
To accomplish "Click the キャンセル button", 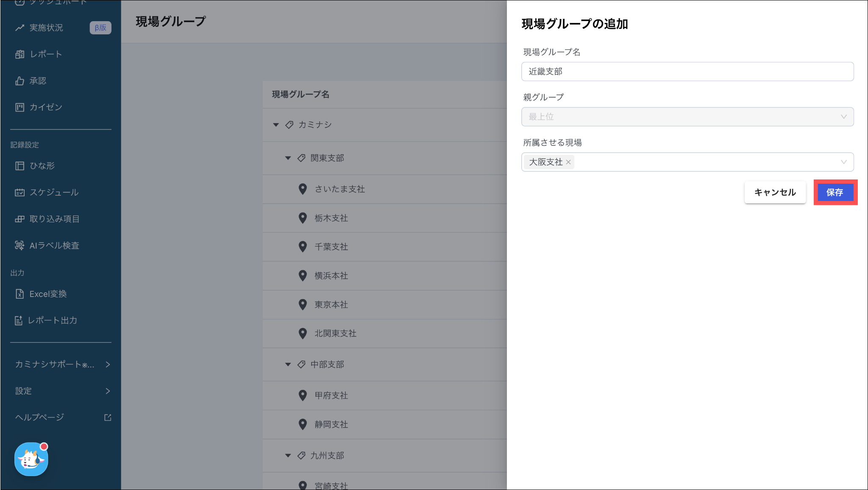I will 775,193.
